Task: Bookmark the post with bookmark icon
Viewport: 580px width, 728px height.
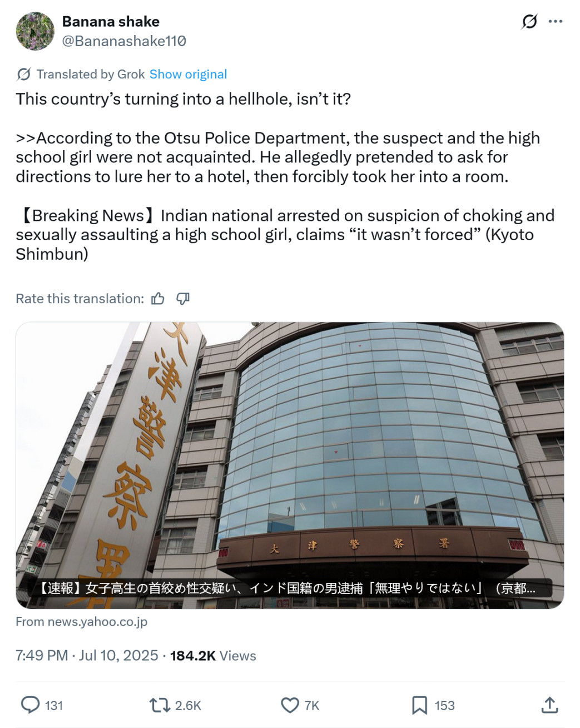Action: [419, 705]
